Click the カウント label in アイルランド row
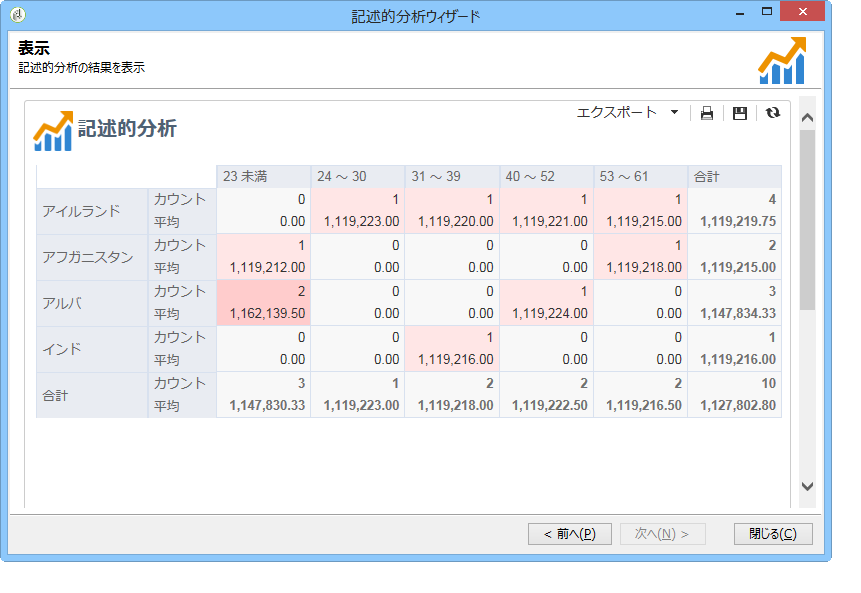Image resolution: width=861 pixels, height=593 pixels. 180,199
